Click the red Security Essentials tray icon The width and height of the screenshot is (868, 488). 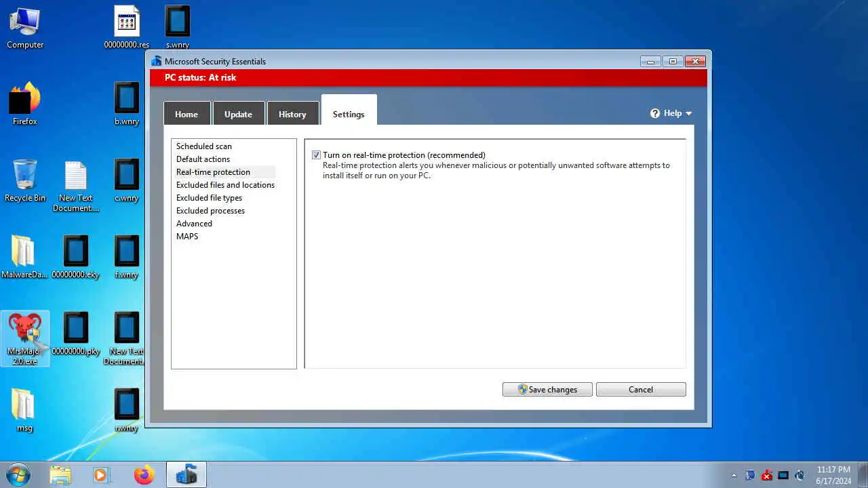(767, 475)
